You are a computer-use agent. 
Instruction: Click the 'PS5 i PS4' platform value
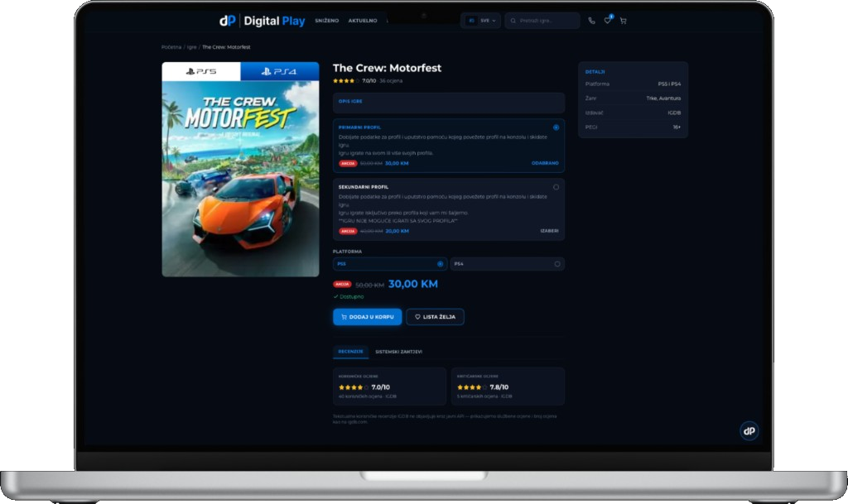click(669, 84)
